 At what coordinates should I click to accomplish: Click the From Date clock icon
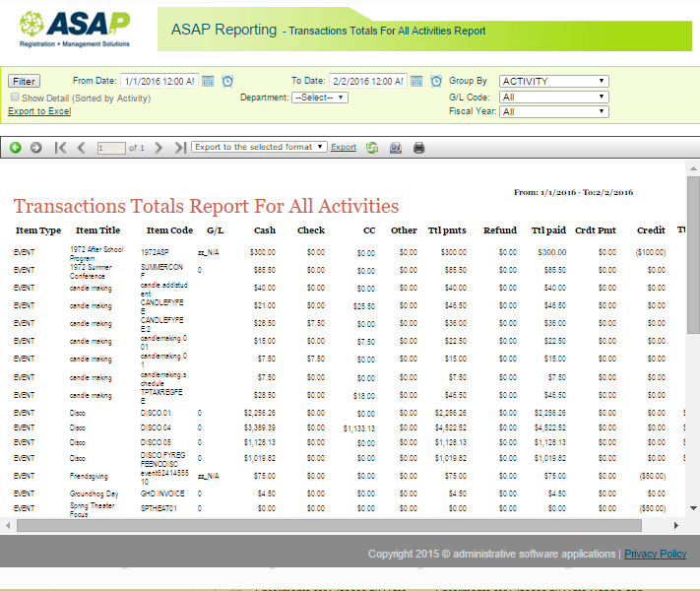click(227, 81)
